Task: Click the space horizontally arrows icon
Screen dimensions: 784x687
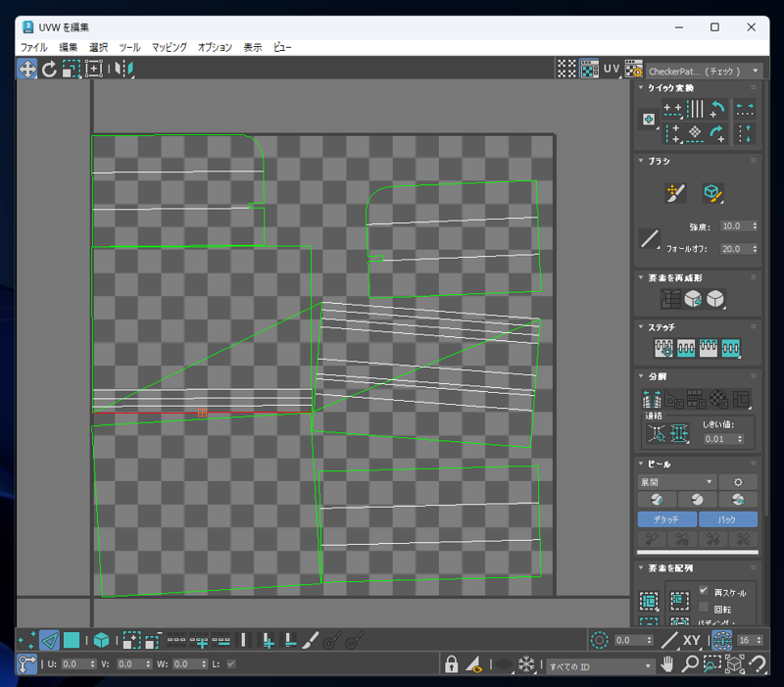Action: (x=745, y=109)
